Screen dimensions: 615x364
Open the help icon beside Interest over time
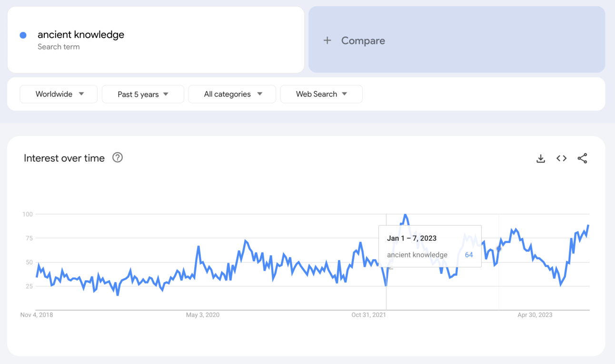coord(118,157)
